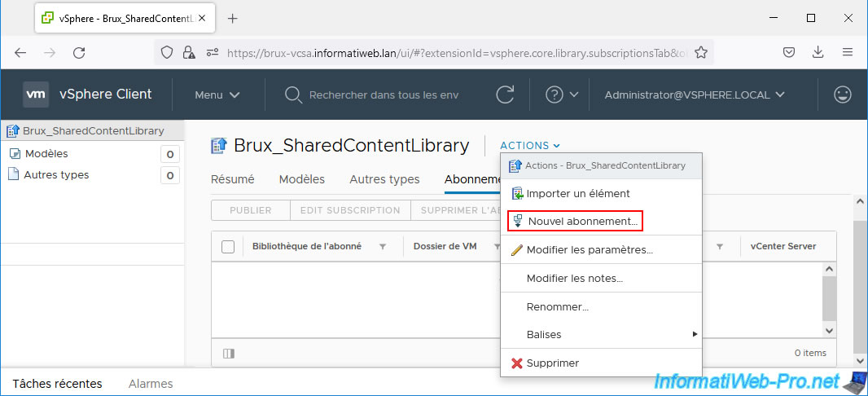Open Firefox hamburger application menu
This screenshot has height=396, width=868.
coord(847,53)
